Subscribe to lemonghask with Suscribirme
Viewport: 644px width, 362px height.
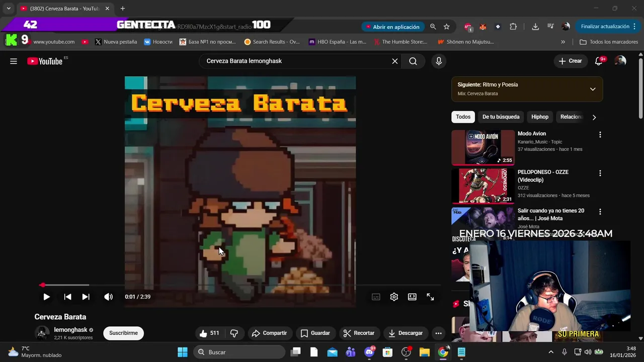[x=123, y=333]
